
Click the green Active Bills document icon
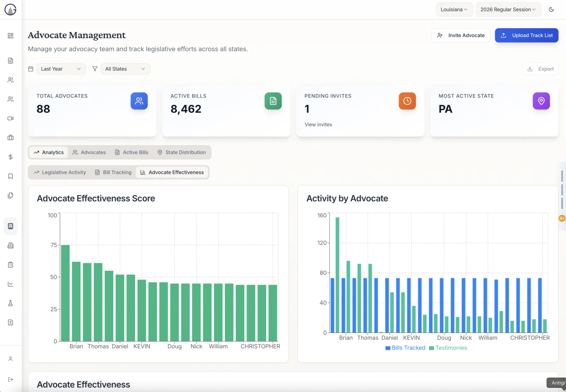[x=273, y=101]
